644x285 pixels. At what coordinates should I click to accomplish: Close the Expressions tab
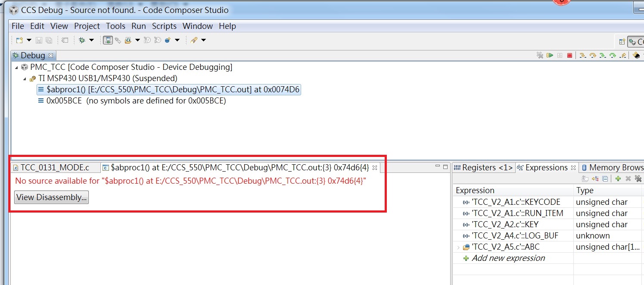[573, 167]
